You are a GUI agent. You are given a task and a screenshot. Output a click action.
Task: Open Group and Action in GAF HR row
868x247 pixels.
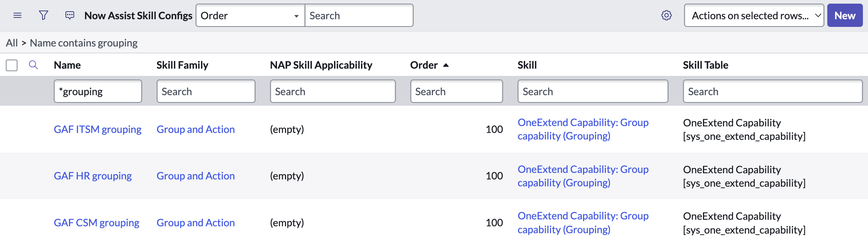[x=196, y=176]
